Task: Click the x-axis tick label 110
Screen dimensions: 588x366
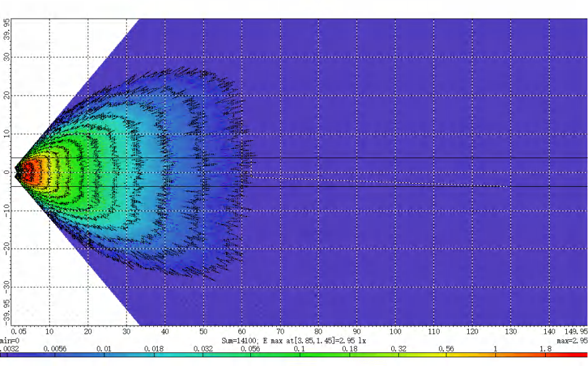Action: click(x=434, y=331)
